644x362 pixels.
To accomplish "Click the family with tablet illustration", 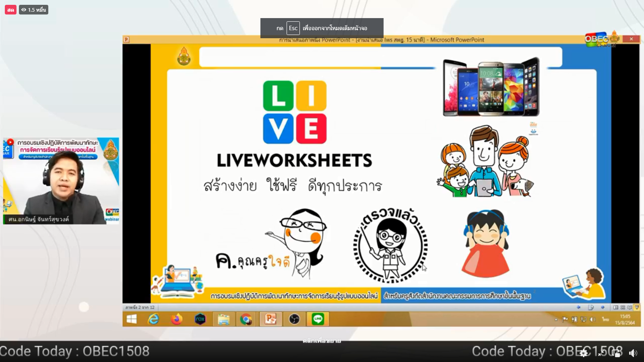I will (x=485, y=161).
